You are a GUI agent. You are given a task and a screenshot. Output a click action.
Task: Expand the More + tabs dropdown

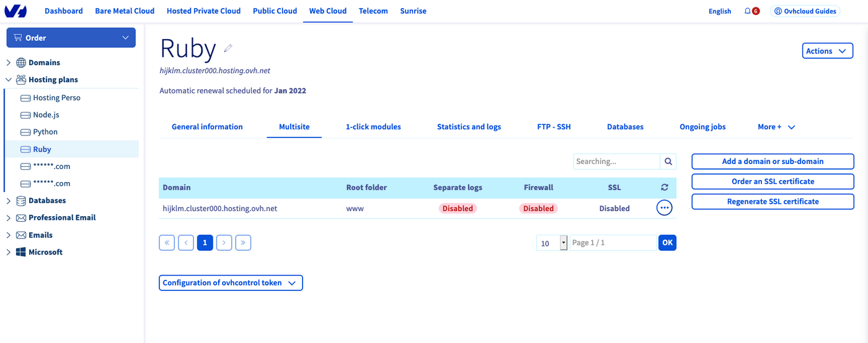tap(776, 127)
